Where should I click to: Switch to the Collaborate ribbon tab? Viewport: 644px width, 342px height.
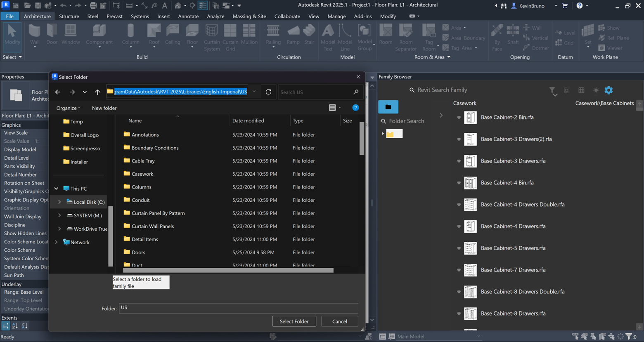[287, 16]
